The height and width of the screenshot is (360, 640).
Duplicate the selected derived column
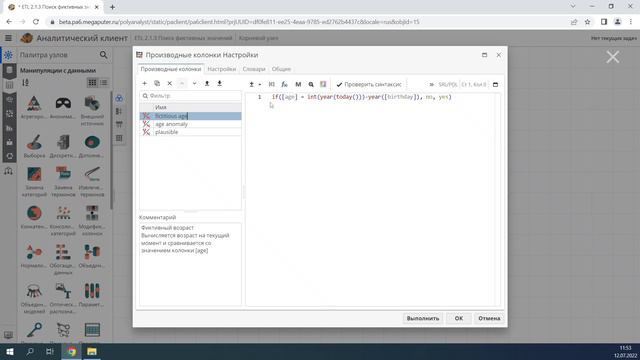point(157,83)
